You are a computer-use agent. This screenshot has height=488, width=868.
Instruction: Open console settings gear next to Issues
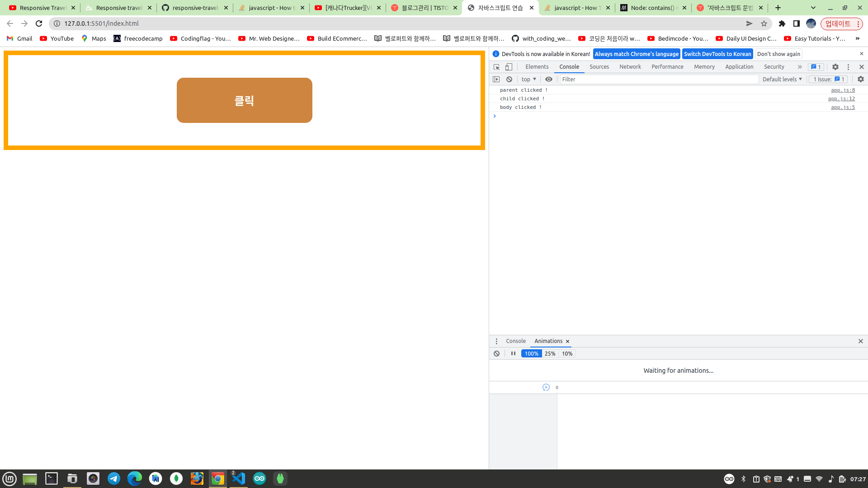(x=860, y=79)
